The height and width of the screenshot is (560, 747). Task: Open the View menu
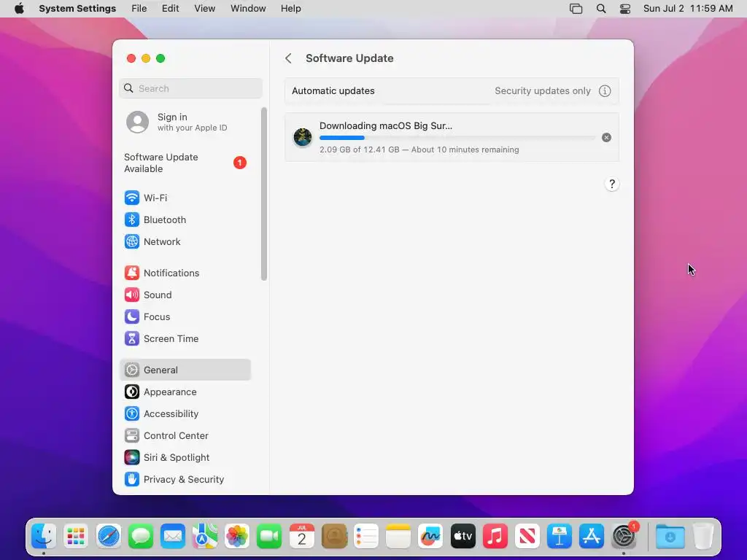coord(204,9)
